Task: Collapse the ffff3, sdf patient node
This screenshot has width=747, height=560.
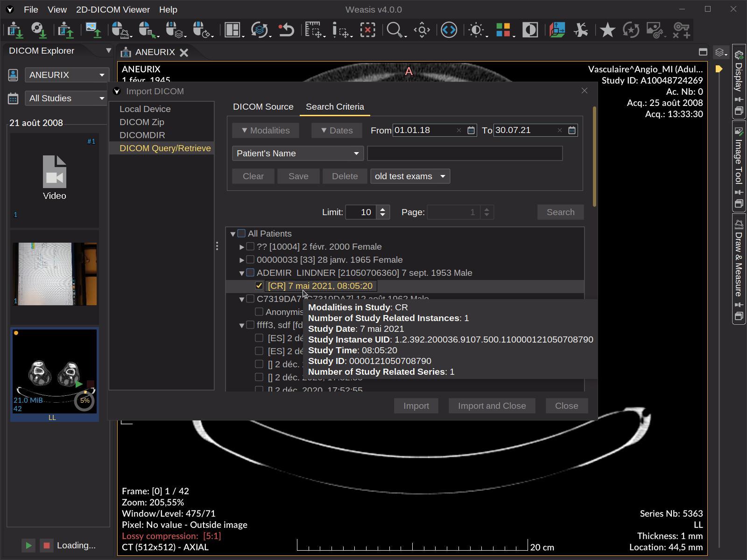Action: [x=241, y=325]
